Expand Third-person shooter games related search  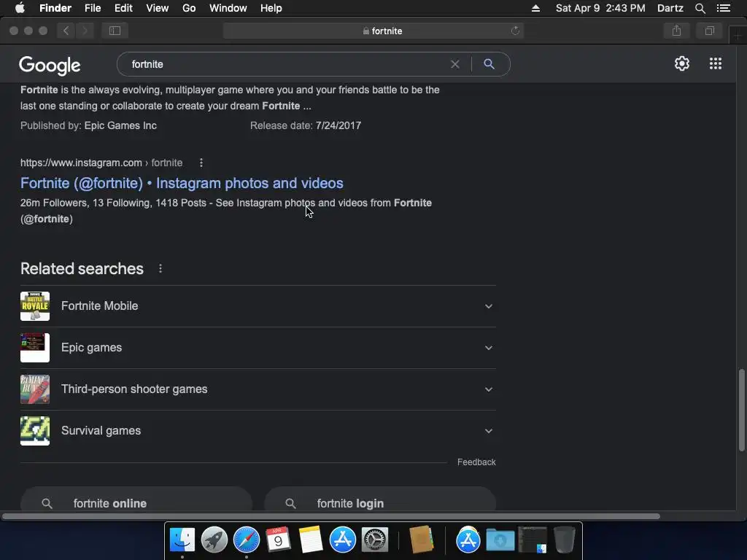coord(258,389)
